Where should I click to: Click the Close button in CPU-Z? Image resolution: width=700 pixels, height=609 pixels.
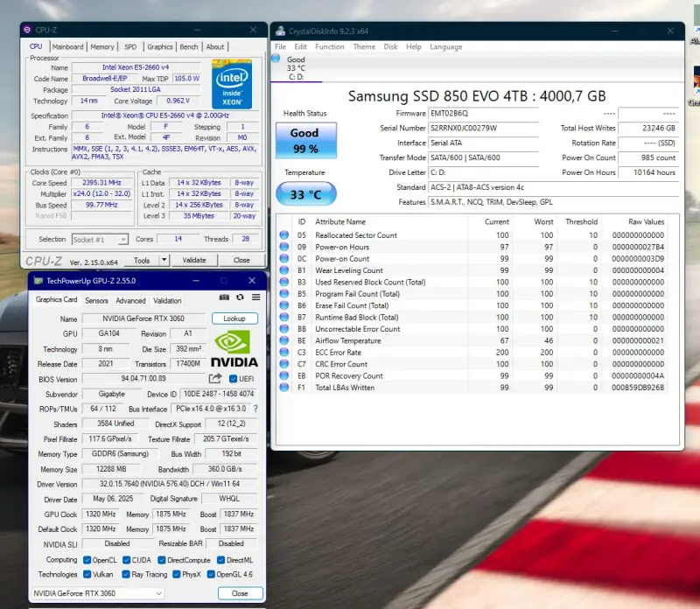(241, 260)
